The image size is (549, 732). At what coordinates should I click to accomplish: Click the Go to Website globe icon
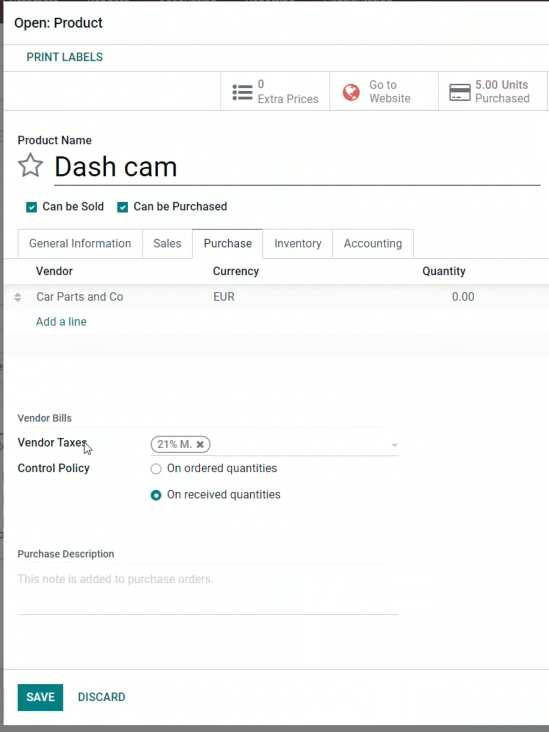coord(351,92)
